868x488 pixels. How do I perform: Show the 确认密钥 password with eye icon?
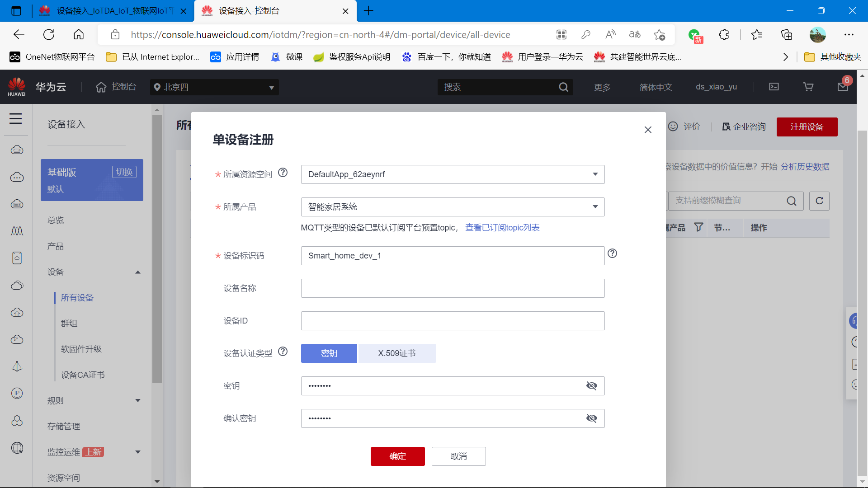pos(591,418)
